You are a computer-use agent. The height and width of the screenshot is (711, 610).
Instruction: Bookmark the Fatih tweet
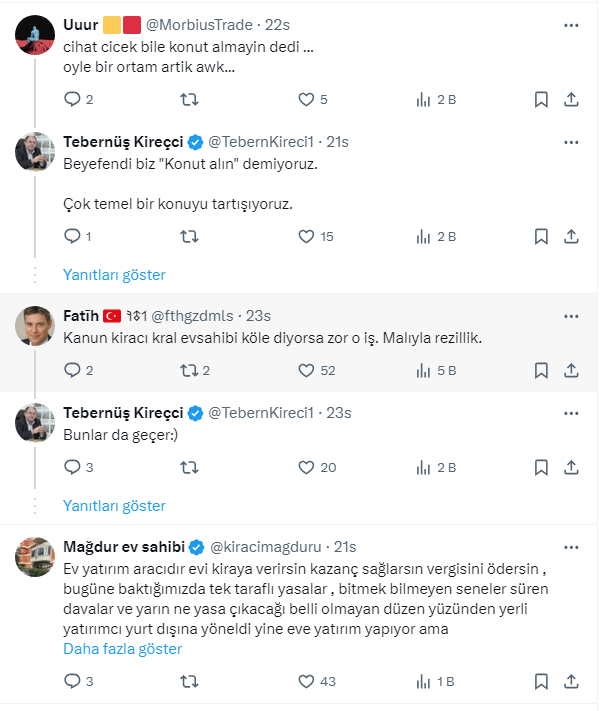(540, 370)
